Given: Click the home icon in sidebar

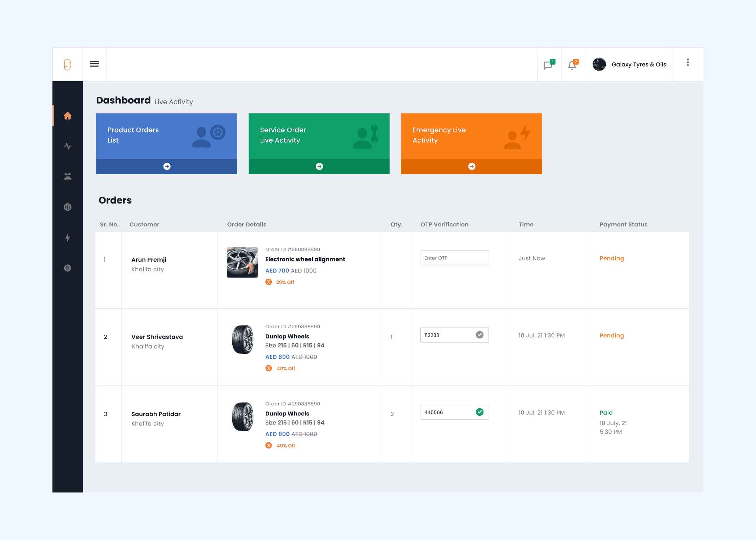Looking at the screenshot, I should (x=68, y=116).
